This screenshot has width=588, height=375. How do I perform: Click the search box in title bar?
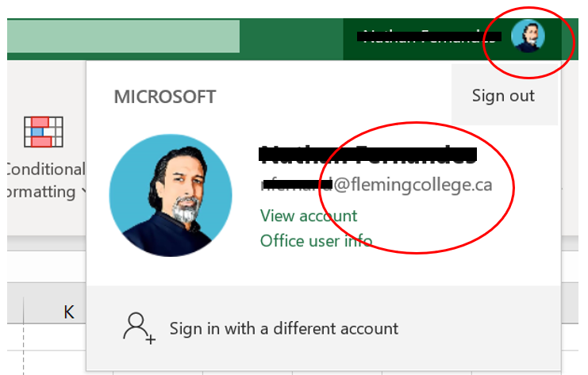tap(123, 36)
